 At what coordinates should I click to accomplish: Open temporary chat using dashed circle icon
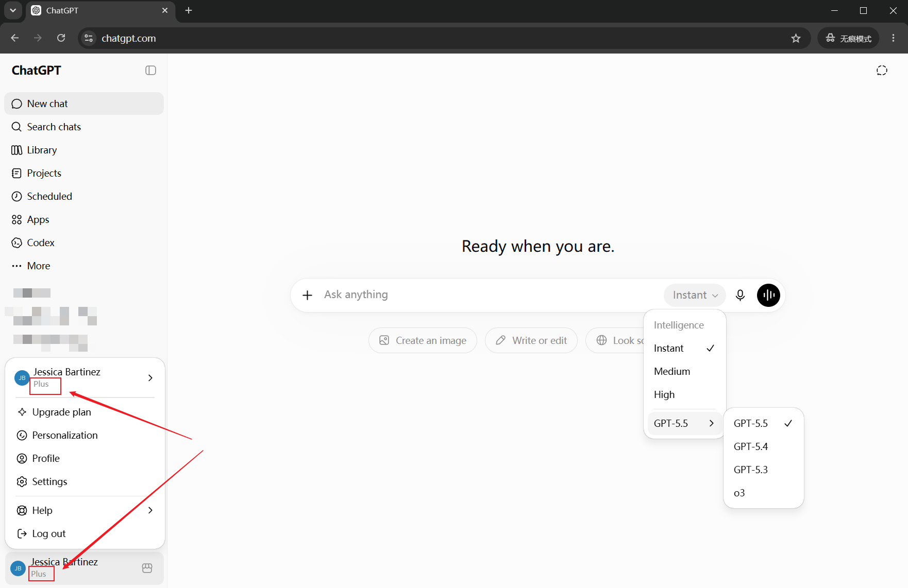(882, 71)
